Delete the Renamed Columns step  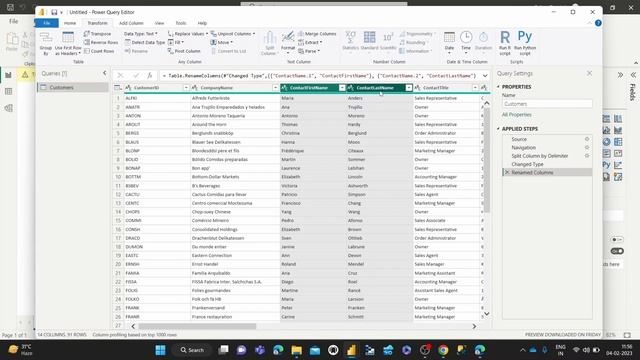[507, 173]
